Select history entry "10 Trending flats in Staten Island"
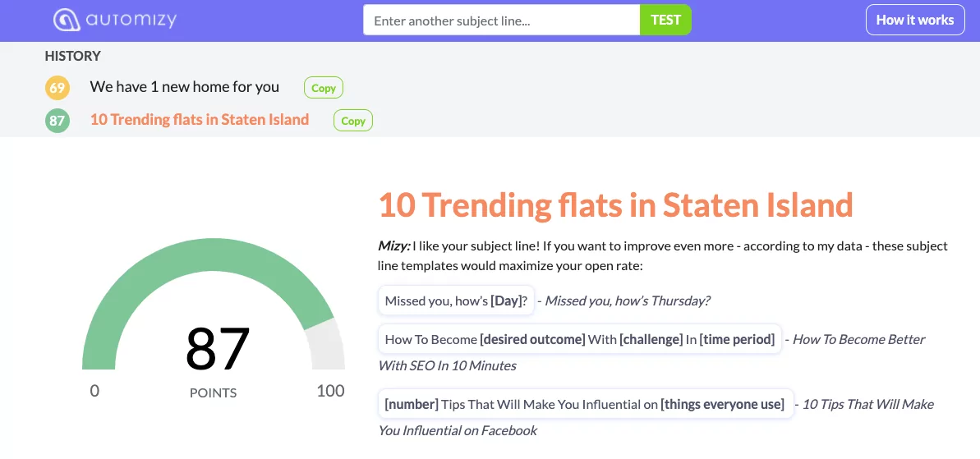Image resolution: width=980 pixels, height=459 pixels. [x=200, y=119]
